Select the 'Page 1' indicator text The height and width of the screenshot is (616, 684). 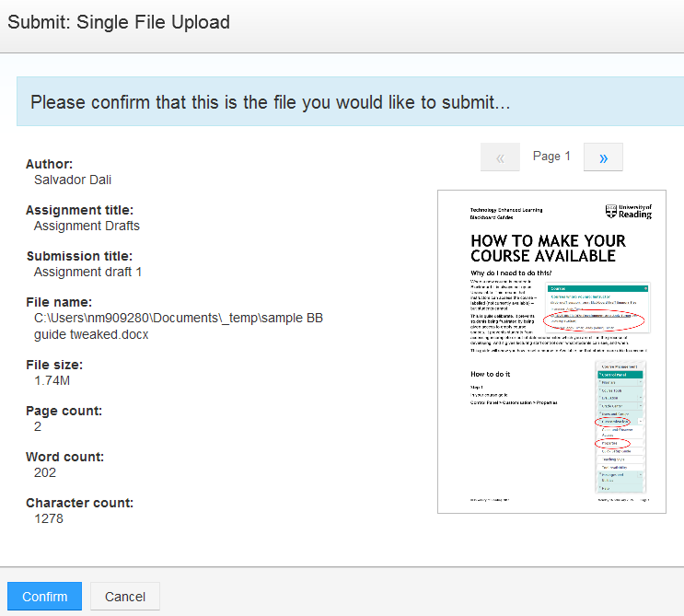click(551, 157)
